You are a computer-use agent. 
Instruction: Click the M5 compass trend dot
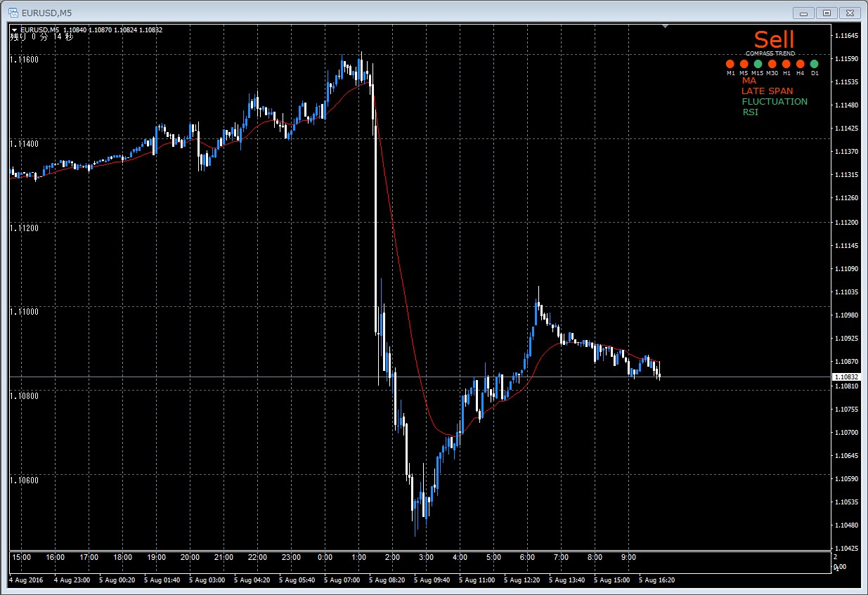pyautogui.click(x=744, y=64)
